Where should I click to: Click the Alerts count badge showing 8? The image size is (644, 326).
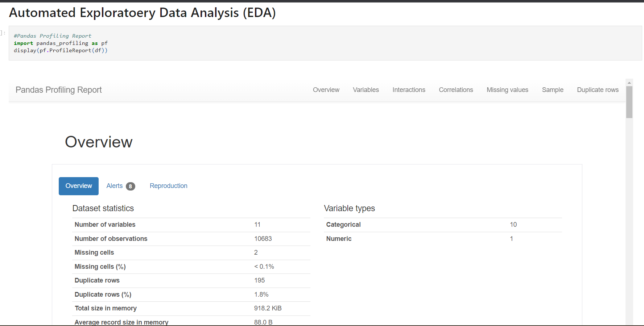coord(131,186)
